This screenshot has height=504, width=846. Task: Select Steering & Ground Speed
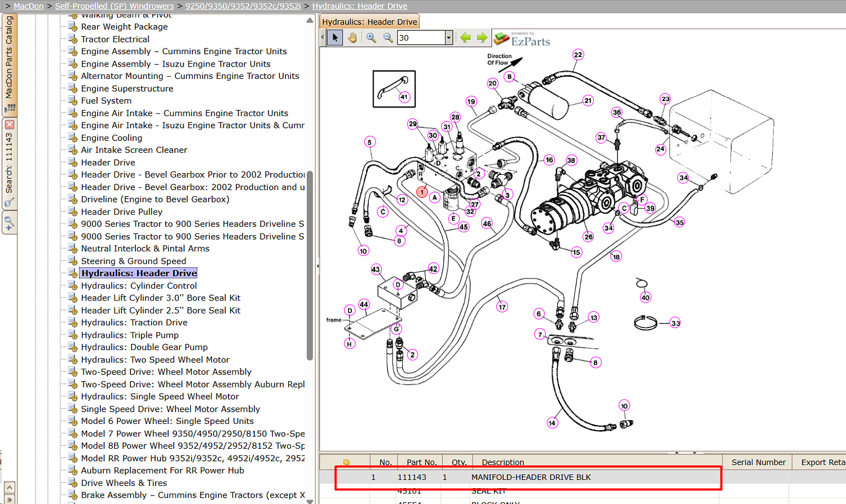(134, 261)
